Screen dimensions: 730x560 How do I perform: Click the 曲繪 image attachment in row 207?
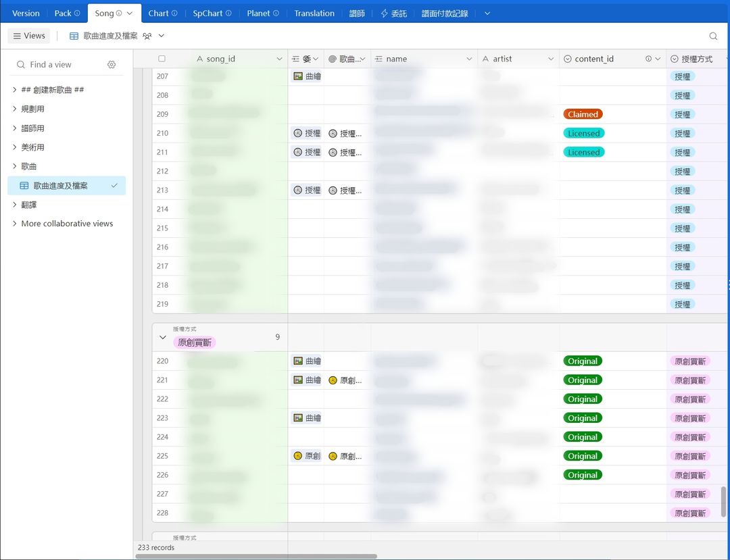pos(307,76)
